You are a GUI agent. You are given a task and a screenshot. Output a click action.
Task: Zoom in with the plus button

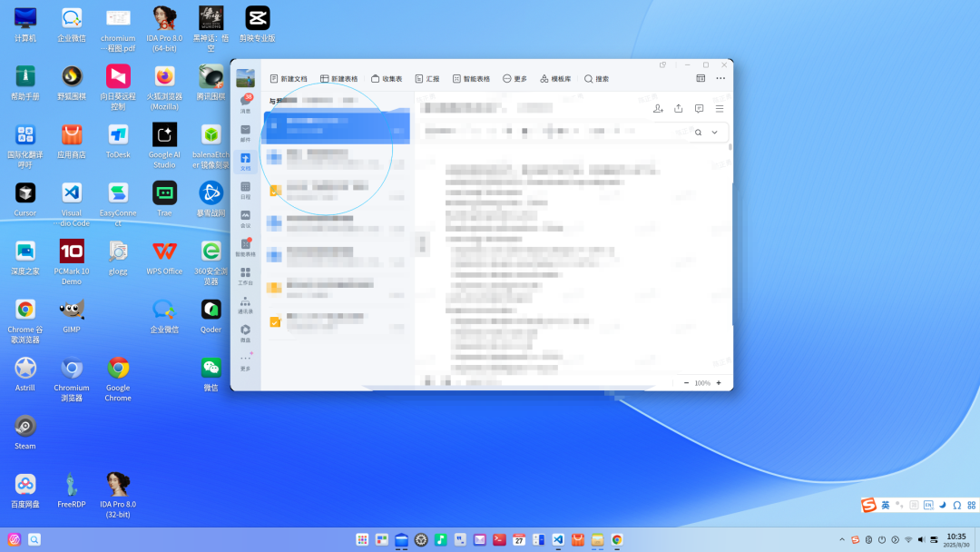click(719, 382)
